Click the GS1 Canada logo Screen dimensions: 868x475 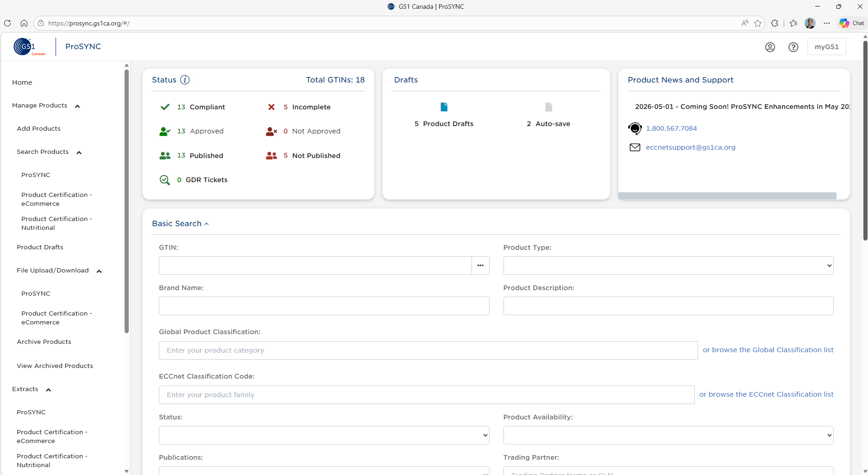pos(30,47)
